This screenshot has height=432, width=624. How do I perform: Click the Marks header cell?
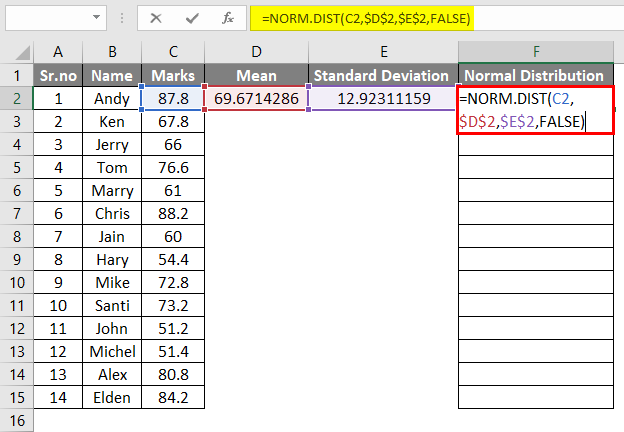tap(174, 75)
